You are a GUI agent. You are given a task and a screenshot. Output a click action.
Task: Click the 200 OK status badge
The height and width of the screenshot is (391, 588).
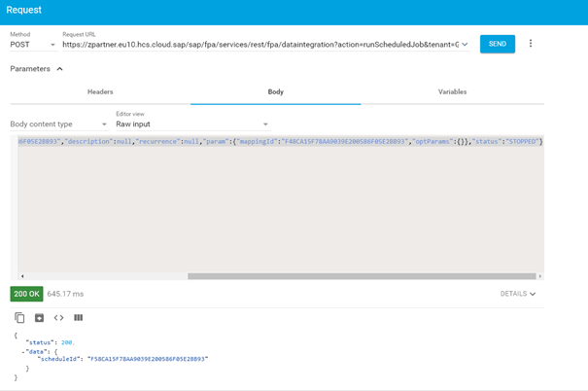click(x=26, y=294)
